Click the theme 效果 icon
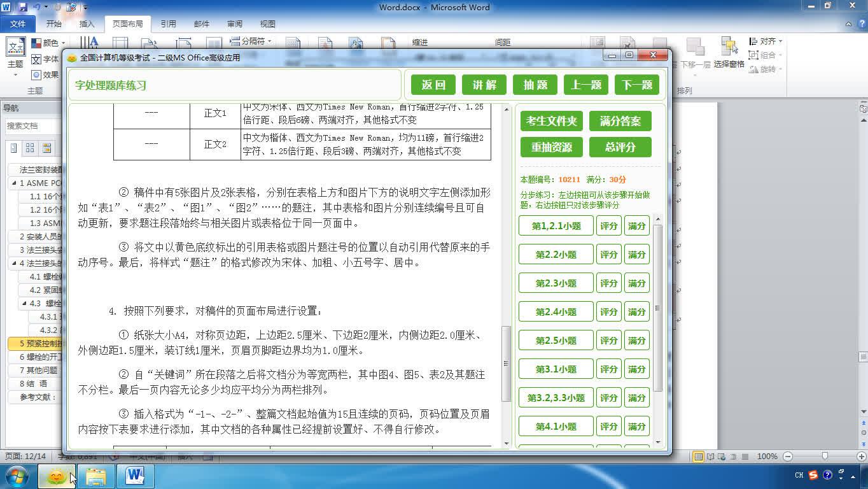 click(x=36, y=74)
